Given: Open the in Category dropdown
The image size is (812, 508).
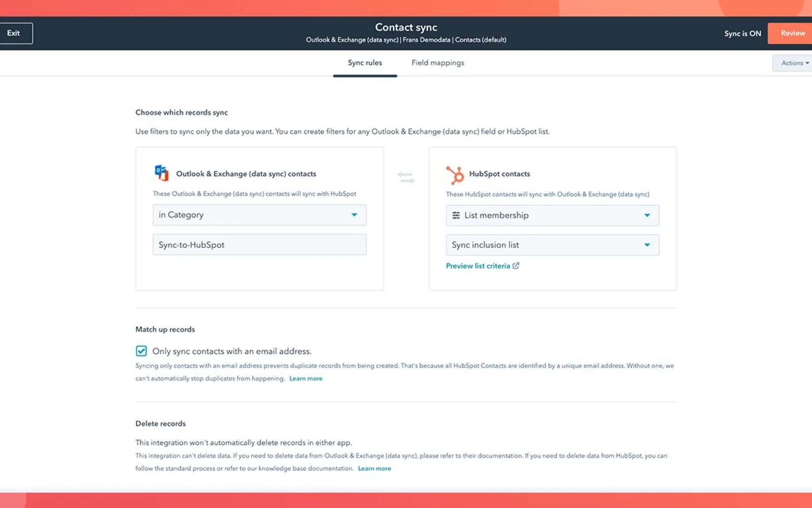Looking at the screenshot, I should [259, 215].
